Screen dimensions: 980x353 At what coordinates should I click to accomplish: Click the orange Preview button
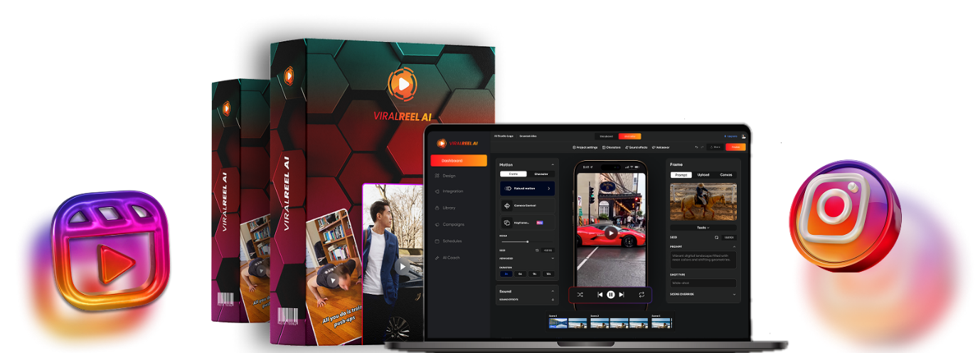[x=735, y=147]
